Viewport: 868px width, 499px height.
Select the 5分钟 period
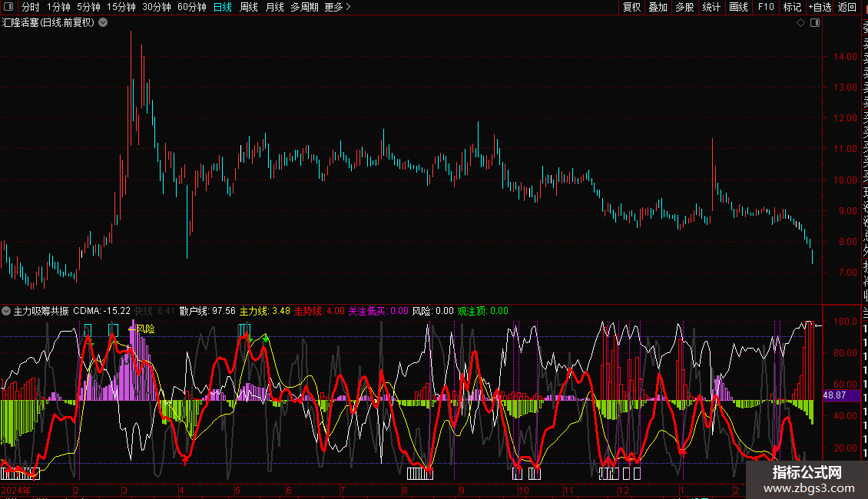click(88, 7)
